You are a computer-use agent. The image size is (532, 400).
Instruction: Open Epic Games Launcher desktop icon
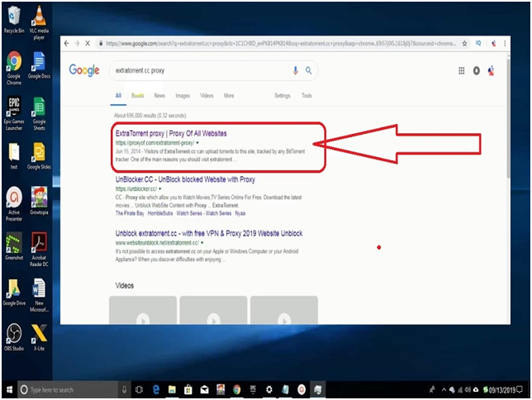point(14,113)
